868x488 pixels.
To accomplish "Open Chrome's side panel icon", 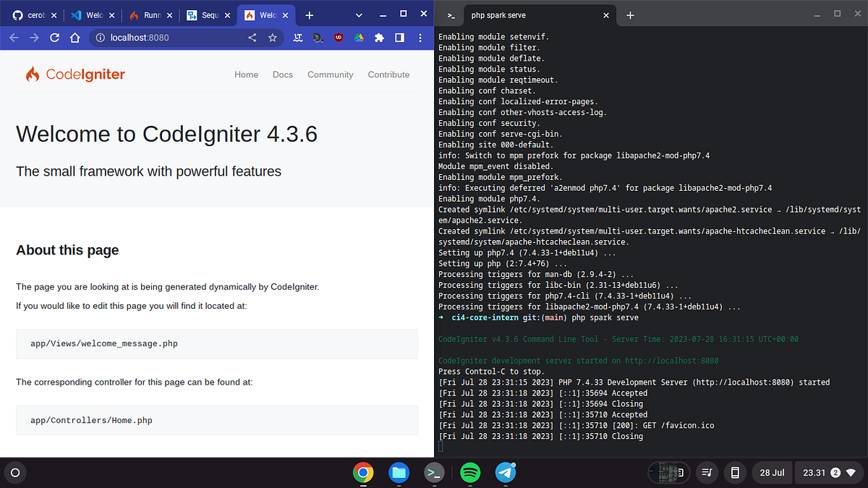I will tap(399, 38).
